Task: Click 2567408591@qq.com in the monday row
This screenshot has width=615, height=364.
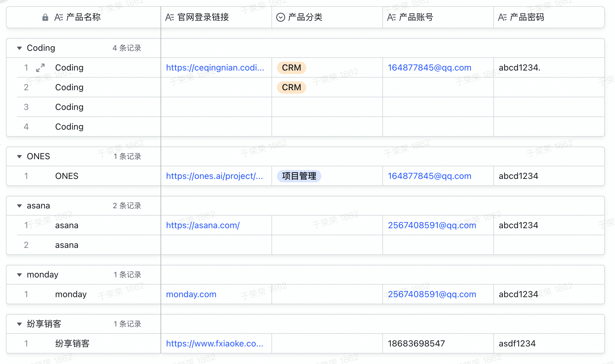Action: pyautogui.click(x=432, y=294)
